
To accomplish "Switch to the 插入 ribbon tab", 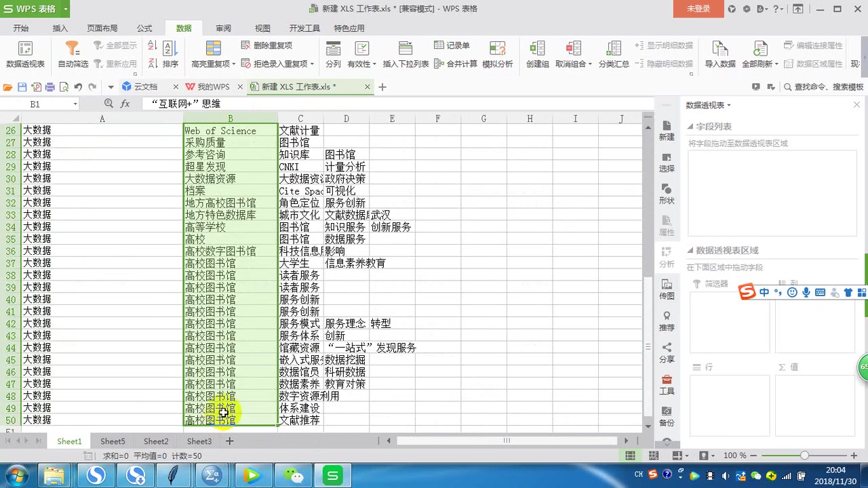I will pos(60,28).
